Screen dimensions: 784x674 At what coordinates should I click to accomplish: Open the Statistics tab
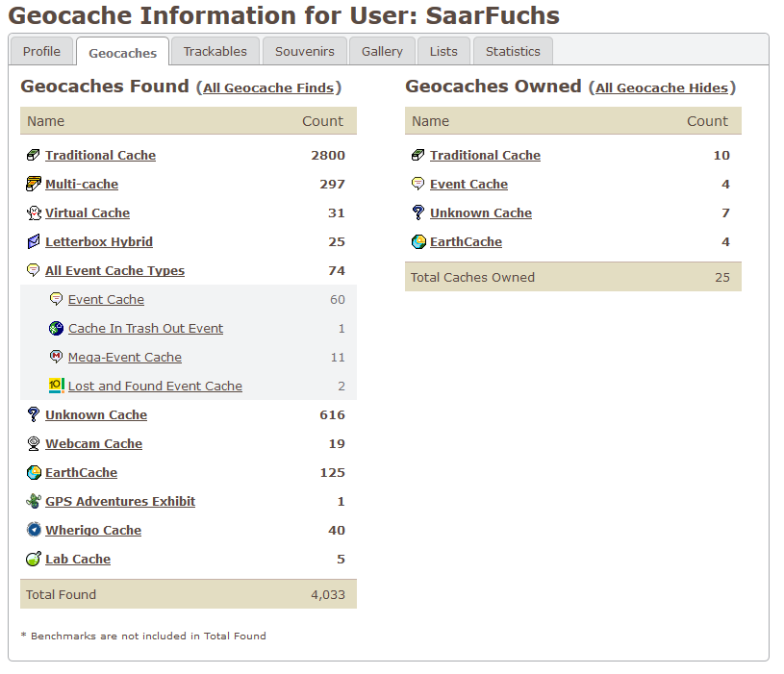pos(513,52)
